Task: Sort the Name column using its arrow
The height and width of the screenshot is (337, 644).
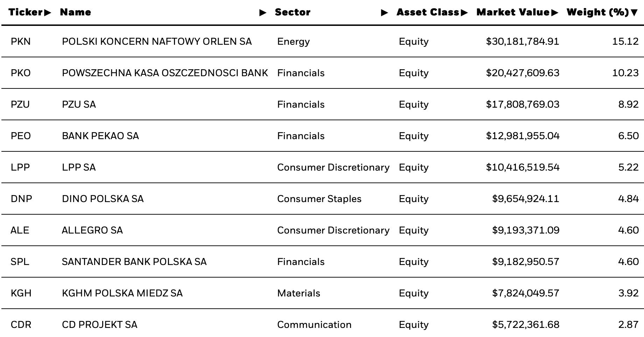Action: pyautogui.click(x=263, y=13)
